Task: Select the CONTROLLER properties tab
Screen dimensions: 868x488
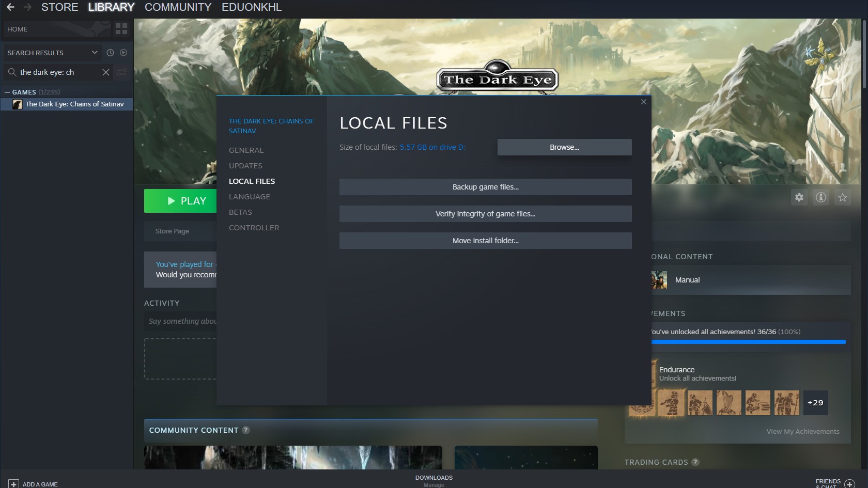Action: [254, 228]
